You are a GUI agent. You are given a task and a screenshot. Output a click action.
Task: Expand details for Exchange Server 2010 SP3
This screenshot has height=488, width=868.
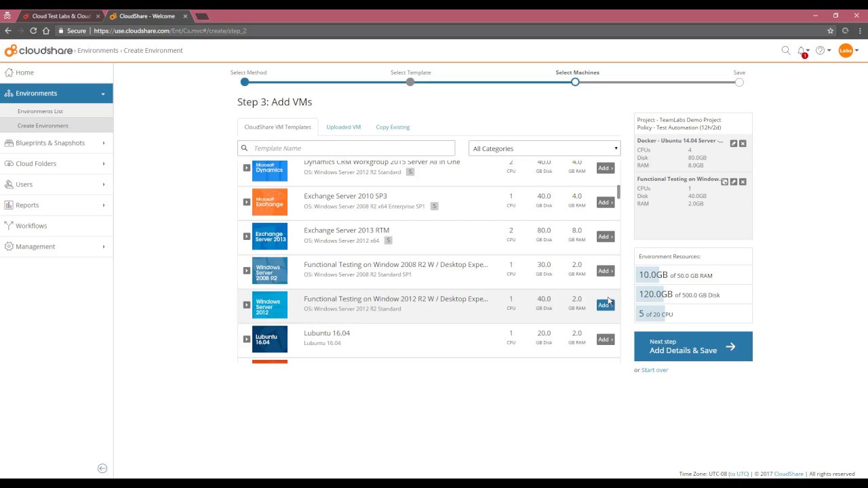[x=246, y=202]
